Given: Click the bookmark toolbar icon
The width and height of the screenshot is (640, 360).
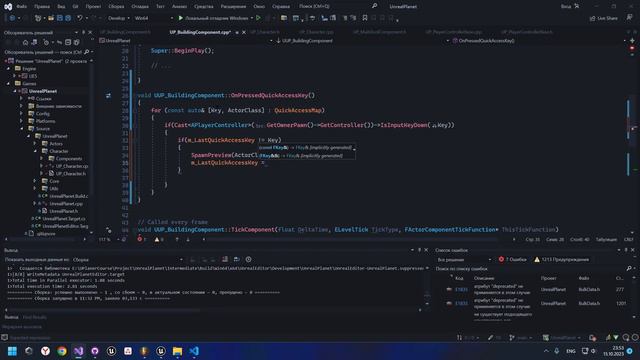Looking at the screenshot, I should [x=365, y=18].
